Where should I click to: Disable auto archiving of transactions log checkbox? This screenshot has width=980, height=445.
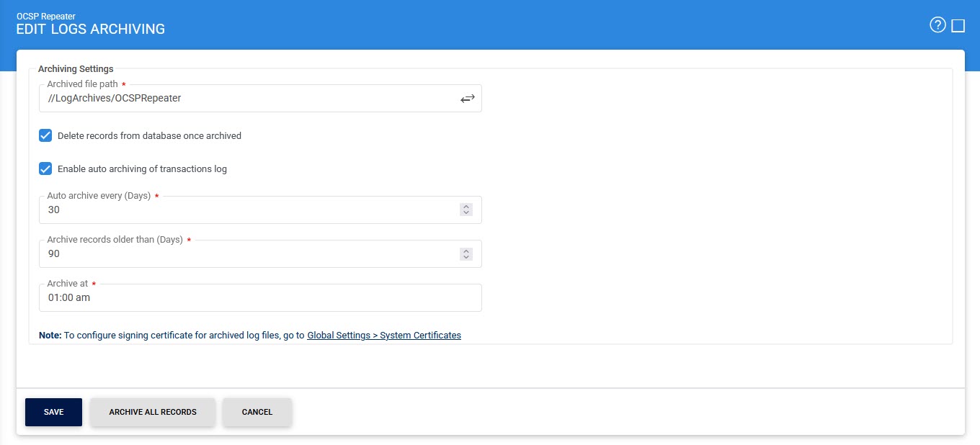click(x=45, y=169)
